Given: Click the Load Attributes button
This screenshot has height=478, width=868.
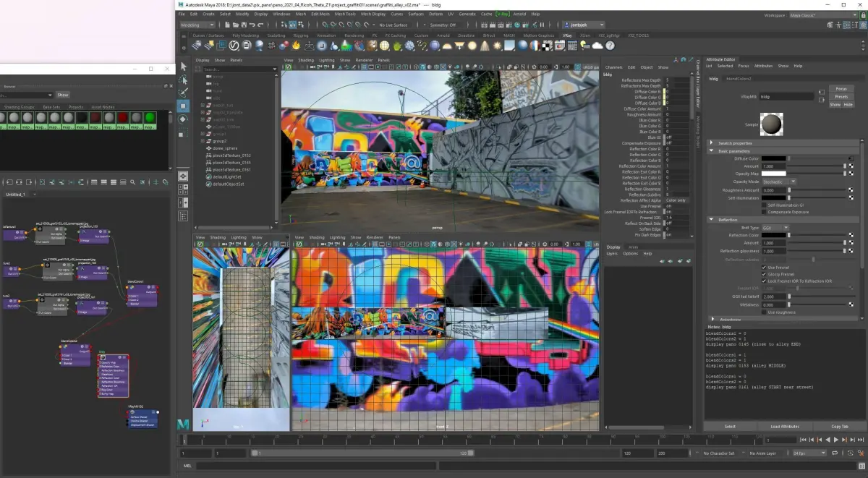Looking at the screenshot, I should pos(784,426).
